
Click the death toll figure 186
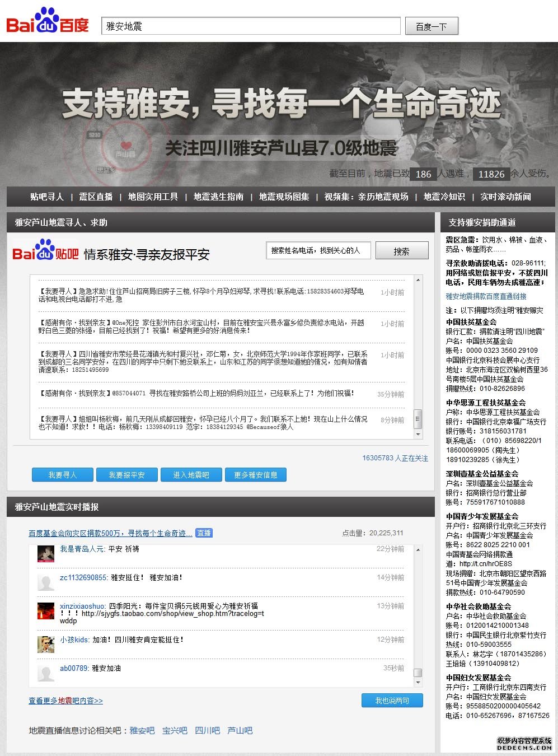(x=424, y=174)
